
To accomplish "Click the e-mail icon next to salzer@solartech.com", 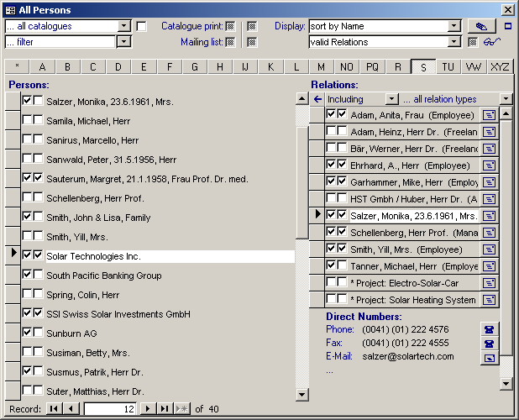I will click(x=488, y=357).
